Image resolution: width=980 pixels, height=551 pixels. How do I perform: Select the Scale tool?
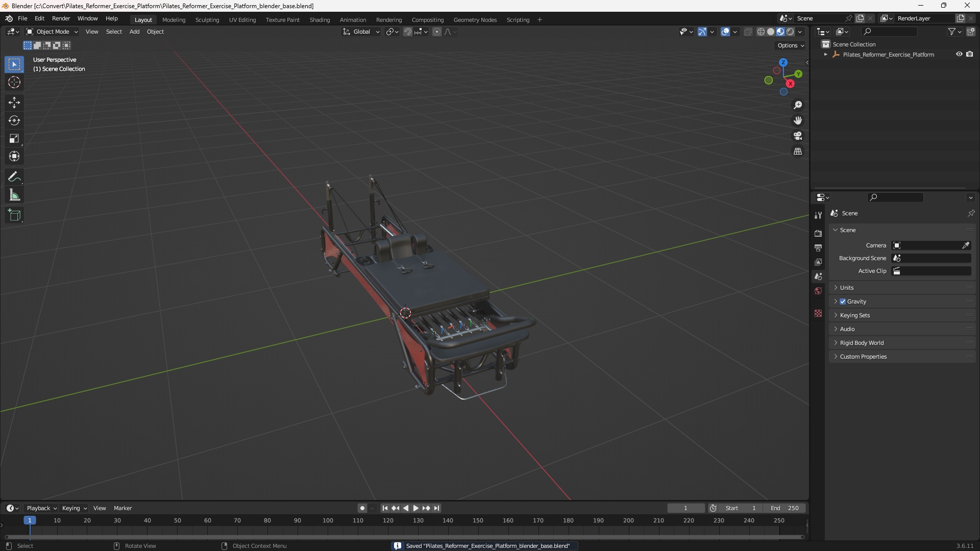pyautogui.click(x=14, y=138)
